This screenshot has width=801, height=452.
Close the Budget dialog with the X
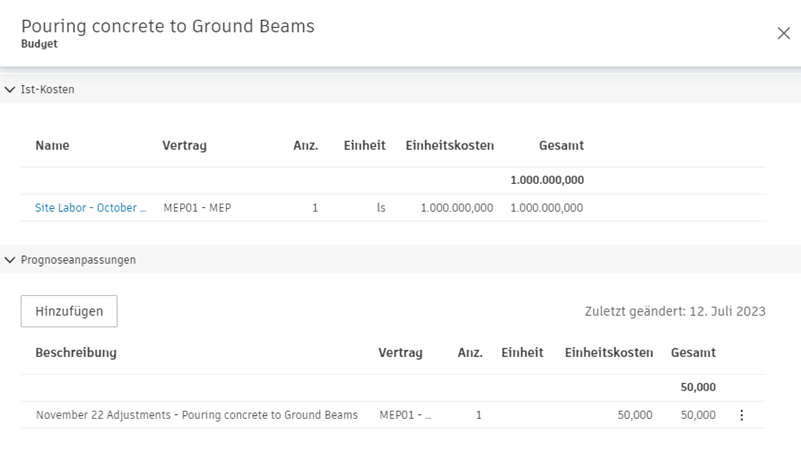[x=783, y=33]
